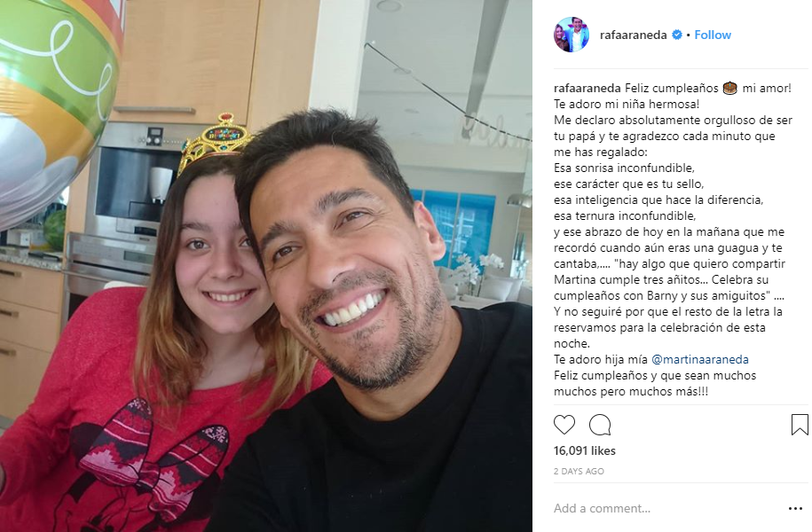
Task: Open comments via the speech bubble icon
Action: click(x=600, y=425)
